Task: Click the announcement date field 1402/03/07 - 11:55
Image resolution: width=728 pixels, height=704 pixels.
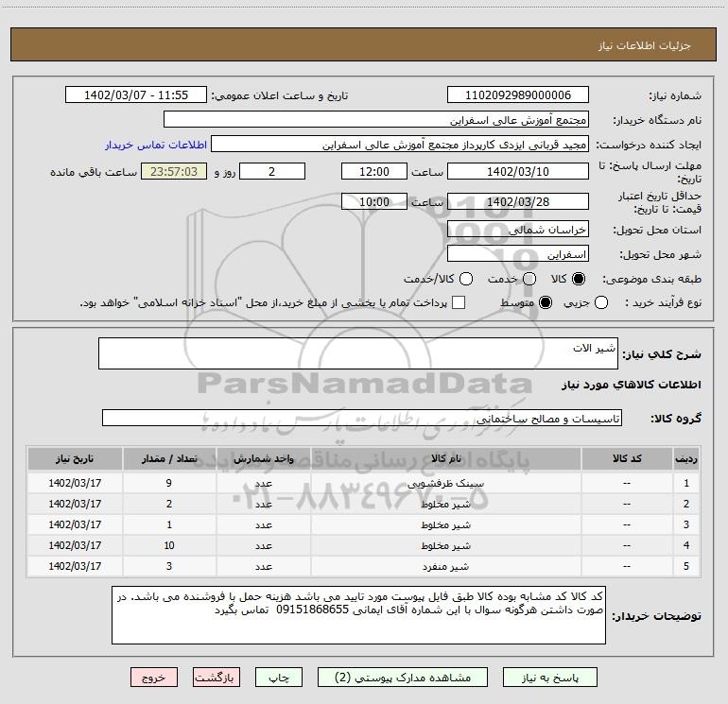Action: (x=136, y=95)
